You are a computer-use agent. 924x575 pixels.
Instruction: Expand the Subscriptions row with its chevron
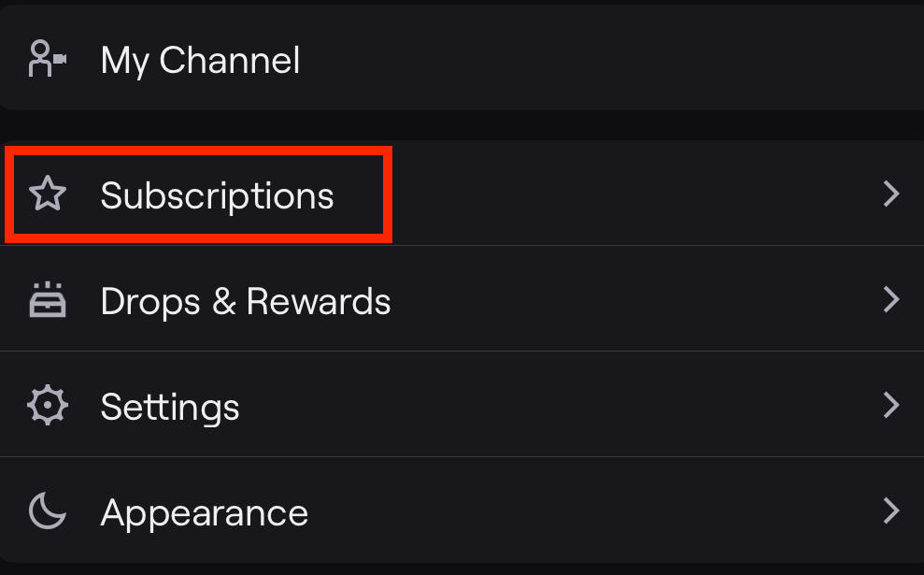point(889,194)
